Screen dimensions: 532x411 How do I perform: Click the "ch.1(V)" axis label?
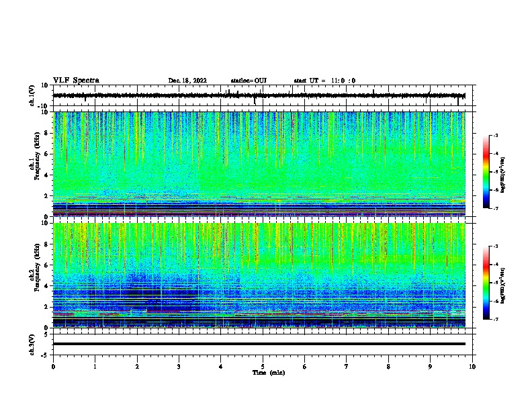tap(32, 95)
